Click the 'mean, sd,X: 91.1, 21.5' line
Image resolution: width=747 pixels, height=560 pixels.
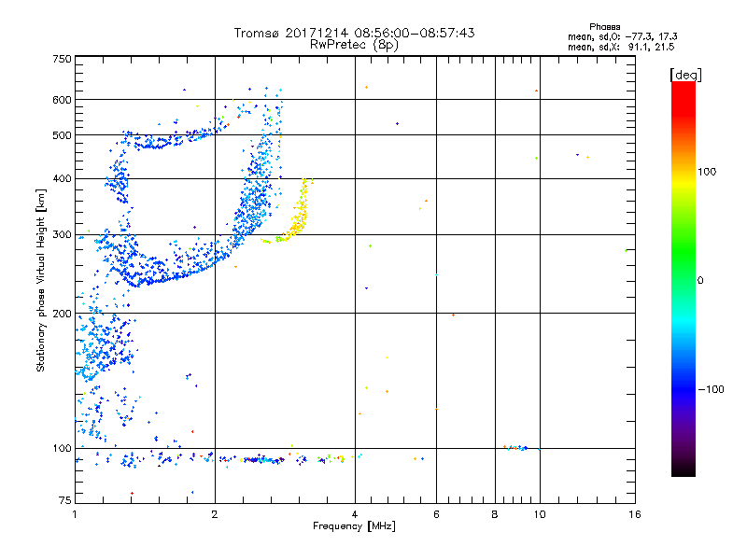(x=621, y=47)
